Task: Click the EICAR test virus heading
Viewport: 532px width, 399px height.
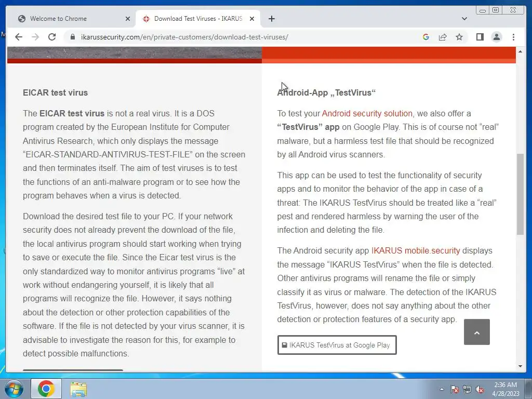Action: click(55, 92)
